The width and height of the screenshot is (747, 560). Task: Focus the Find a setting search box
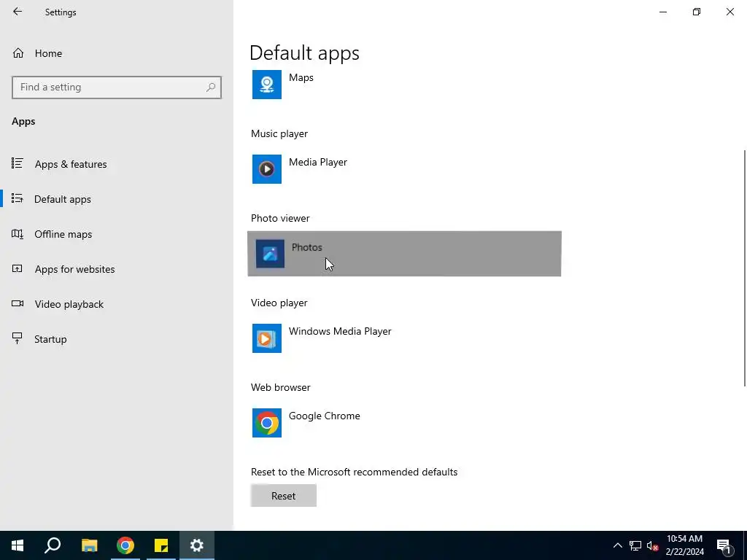pyautogui.click(x=116, y=87)
